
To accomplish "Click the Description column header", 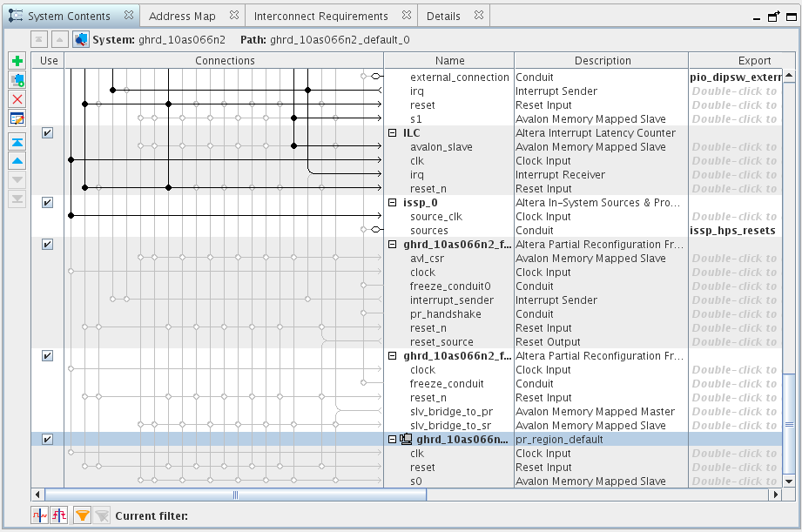I will [602, 61].
